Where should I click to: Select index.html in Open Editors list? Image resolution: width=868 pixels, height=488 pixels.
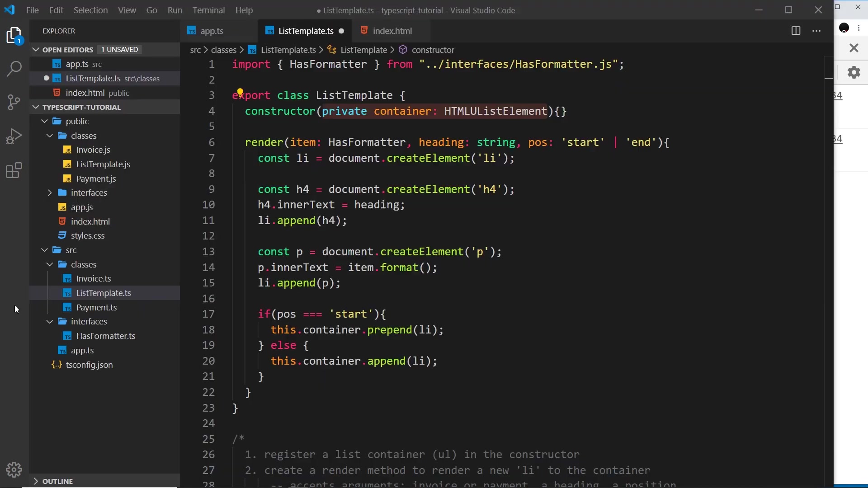pyautogui.click(x=104, y=93)
